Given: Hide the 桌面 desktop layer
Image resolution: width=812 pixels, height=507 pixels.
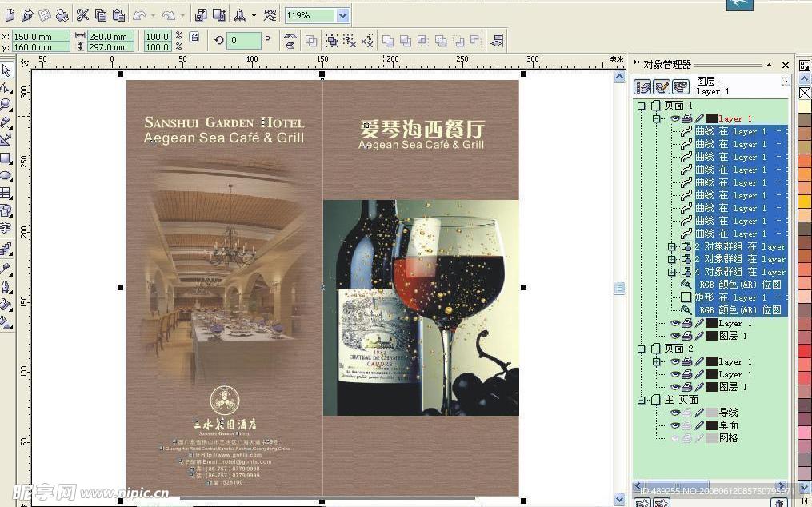Looking at the screenshot, I should 675,425.
